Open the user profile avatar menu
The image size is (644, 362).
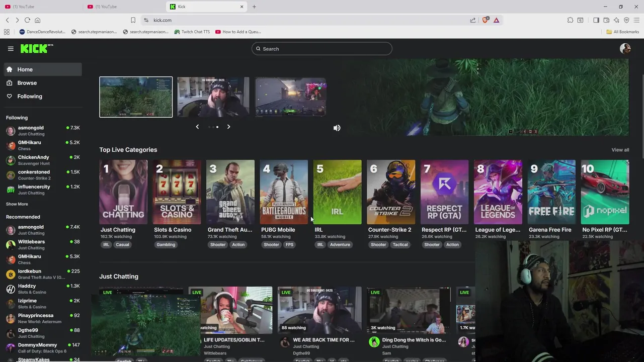(x=625, y=48)
